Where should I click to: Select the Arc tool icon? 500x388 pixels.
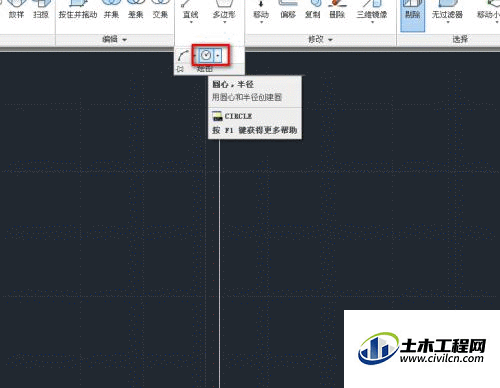pyautogui.click(x=183, y=55)
